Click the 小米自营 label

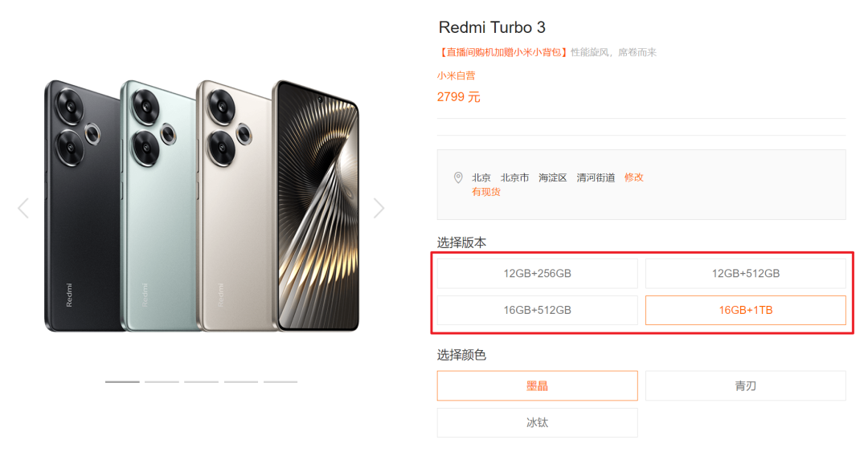pos(457,75)
